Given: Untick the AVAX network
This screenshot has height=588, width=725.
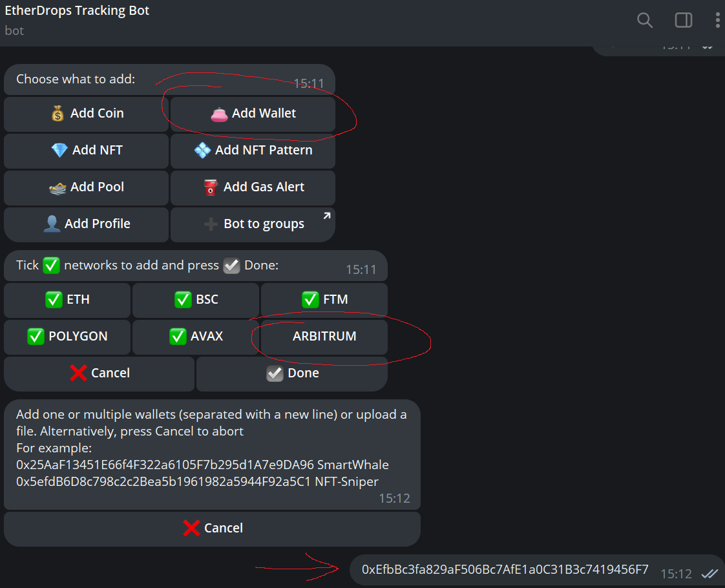Looking at the screenshot, I should (x=196, y=337).
